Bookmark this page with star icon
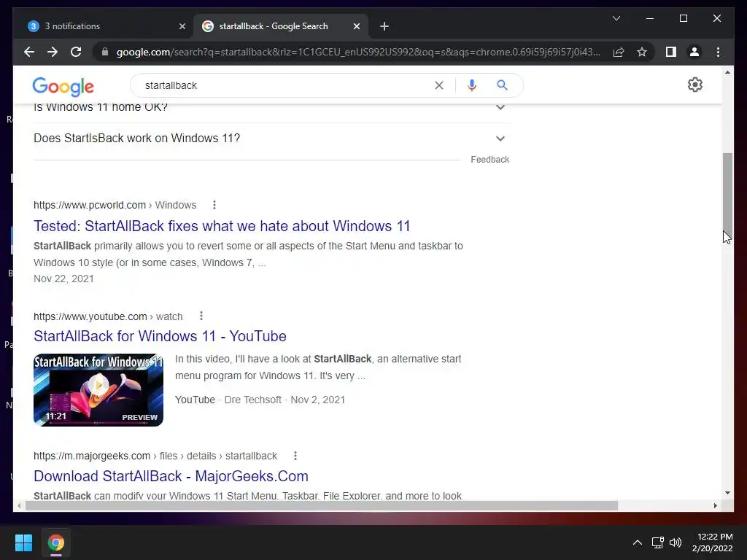The height and width of the screenshot is (560, 747). pos(642,52)
